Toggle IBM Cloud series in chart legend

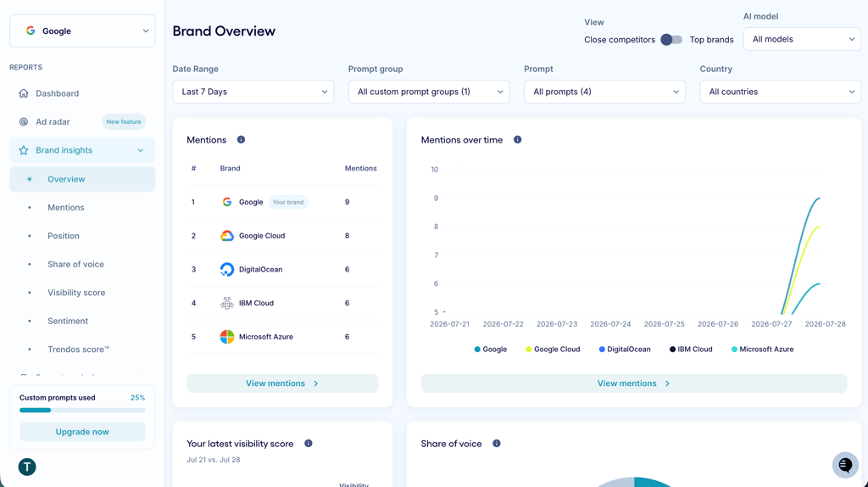coord(691,349)
